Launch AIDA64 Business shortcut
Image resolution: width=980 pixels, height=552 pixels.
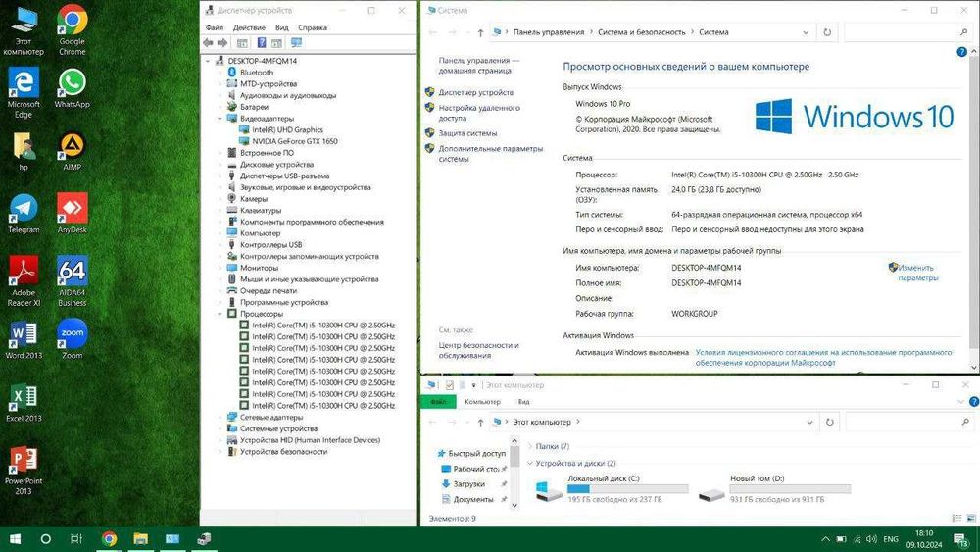(x=73, y=281)
